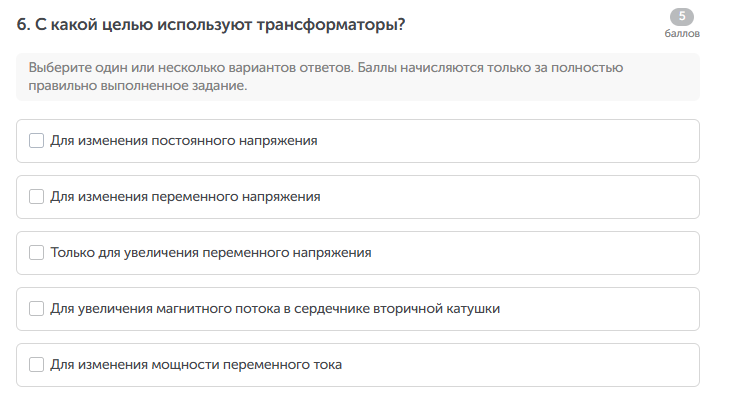Click the label text 'Для изменения постоянного напряжения'

point(184,141)
